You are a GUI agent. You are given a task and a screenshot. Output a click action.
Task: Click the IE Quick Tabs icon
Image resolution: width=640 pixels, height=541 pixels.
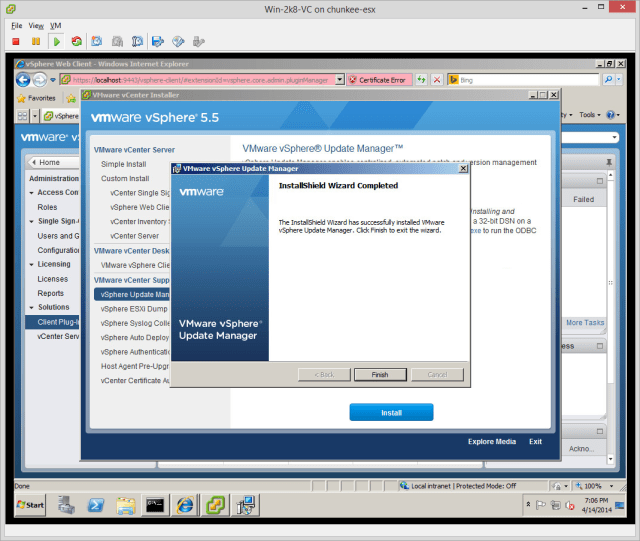pyautogui.click(x=22, y=116)
